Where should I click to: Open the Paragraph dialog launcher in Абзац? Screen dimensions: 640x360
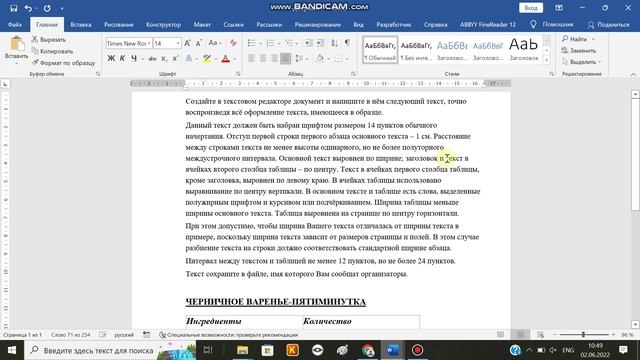click(353, 74)
